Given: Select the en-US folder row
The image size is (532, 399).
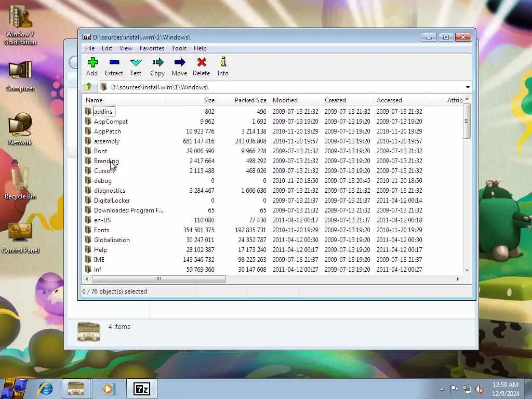Looking at the screenshot, I should pos(273,220).
